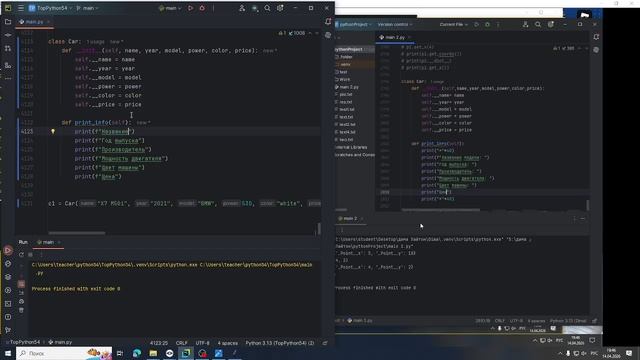This screenshot has height=360, width=640.
Task: Open the Python Console sidebar icon
Action: (x=8, y=264)
